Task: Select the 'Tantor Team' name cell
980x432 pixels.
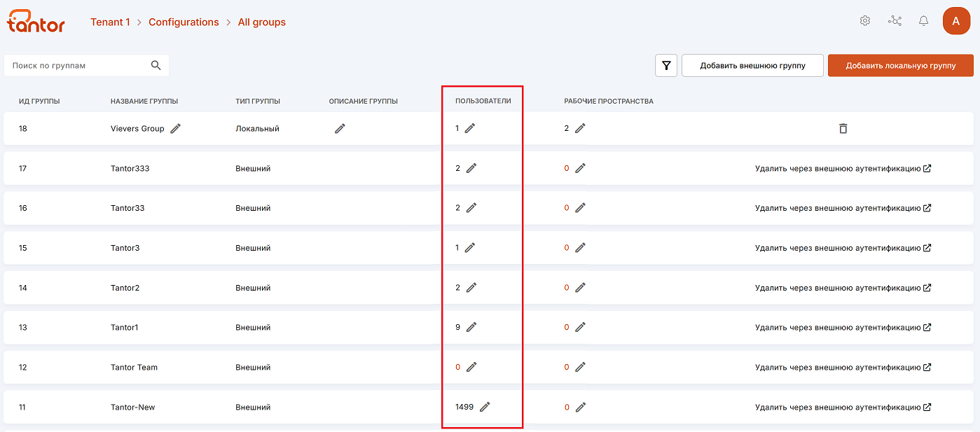Action: pos(134,368)
